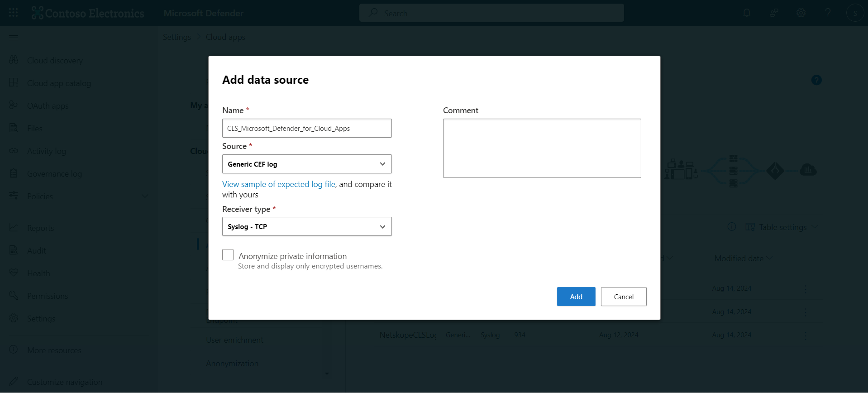This screenshot has width=868, height=393.
Task: Click Microsoft Defender product title
Action: coord(204,13)
